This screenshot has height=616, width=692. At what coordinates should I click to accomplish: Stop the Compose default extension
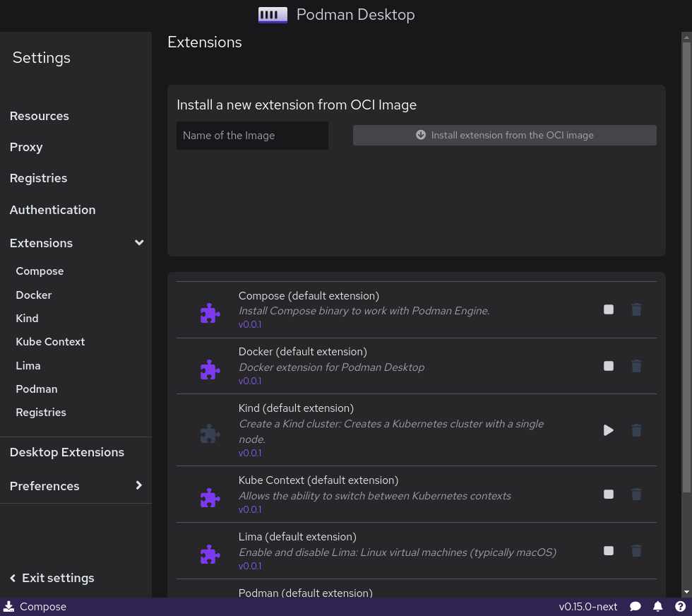tap(608, 309)
